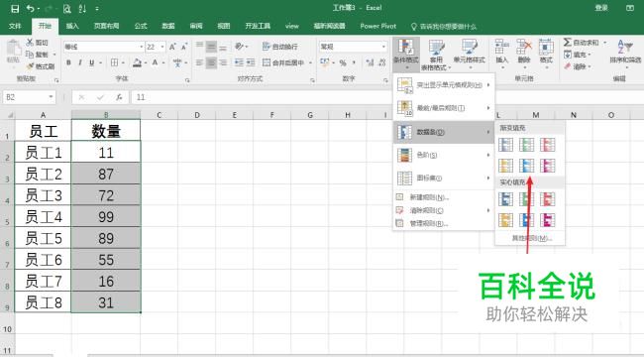Switch to the Page Layout (页面布局) tab
The image size is (644, 357).
coord(106,26)
